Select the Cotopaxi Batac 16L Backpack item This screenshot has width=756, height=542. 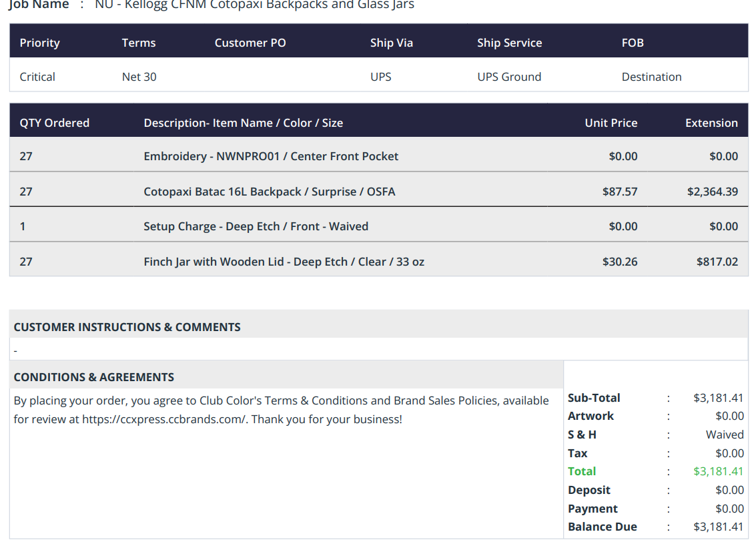269,192
